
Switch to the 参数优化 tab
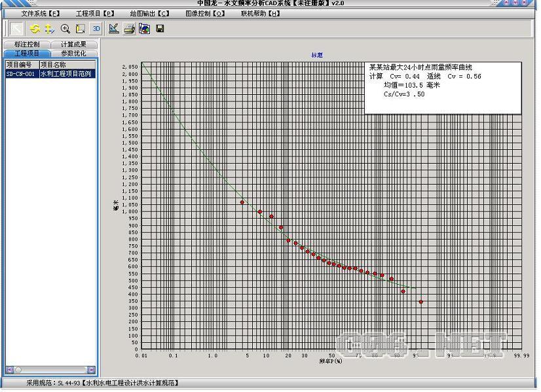pyautogui.click(x=74, y=54)
